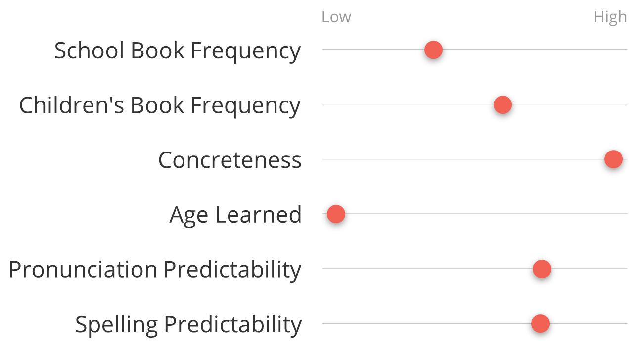644x354 pixels.
Task: Click the high end of the Age Learned track
Action: point(623,214)
